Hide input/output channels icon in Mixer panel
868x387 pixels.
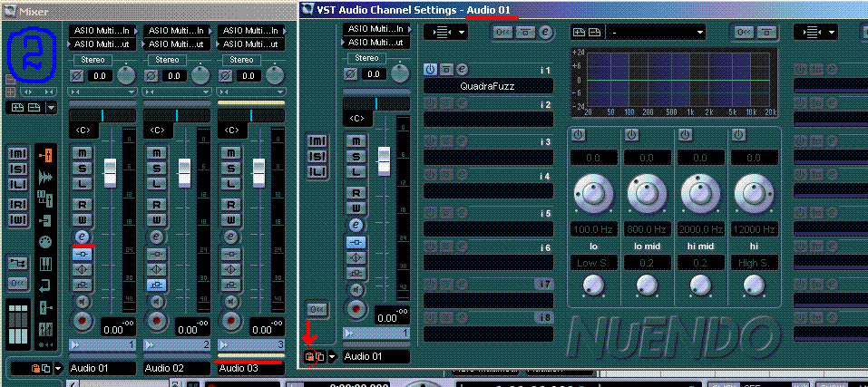pos(46,156)
